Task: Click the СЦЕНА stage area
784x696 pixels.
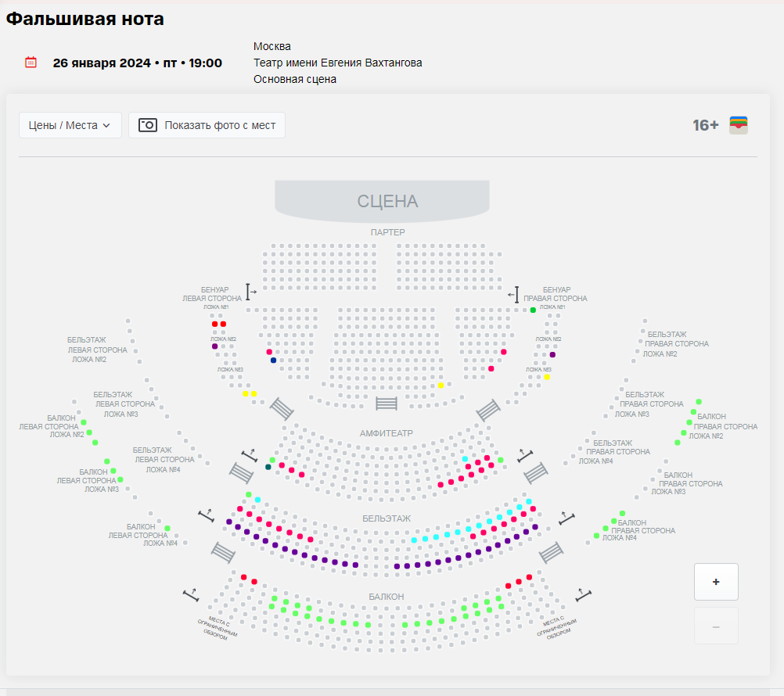Action: click(x=383, y=201)
